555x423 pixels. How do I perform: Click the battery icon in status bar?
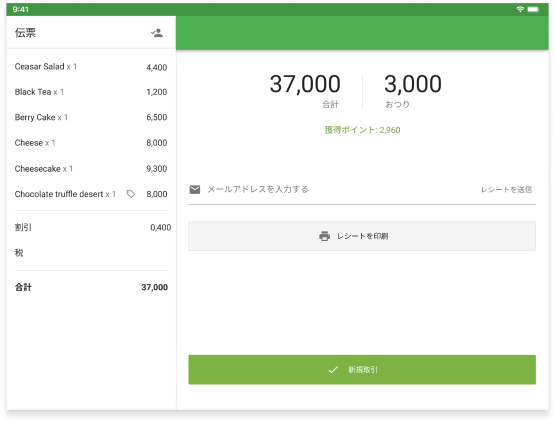(x=533, y=9)
